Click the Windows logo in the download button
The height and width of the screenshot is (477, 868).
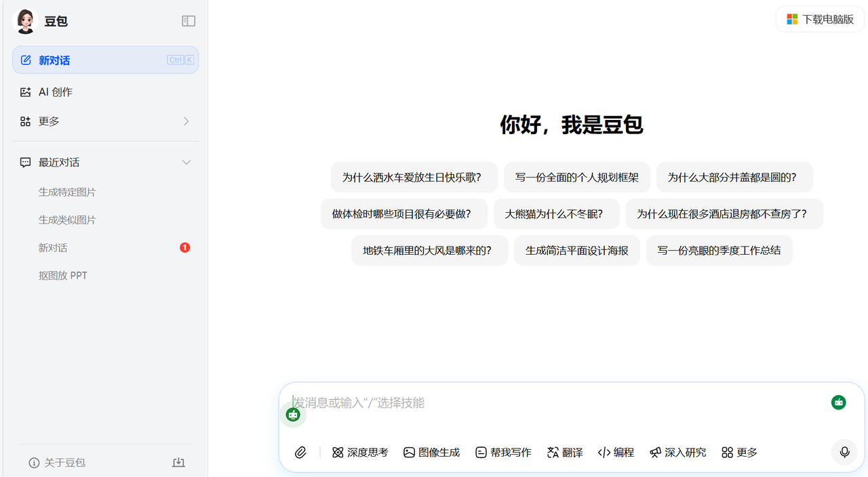[x=792, y=20]
